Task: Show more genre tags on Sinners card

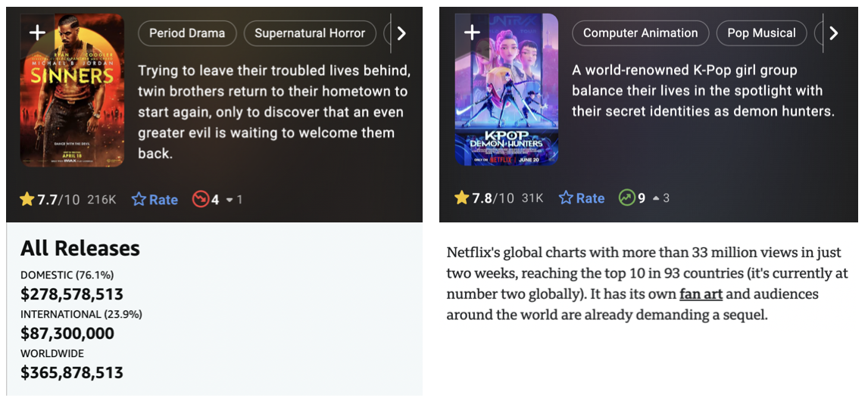Action: (401, 34)
